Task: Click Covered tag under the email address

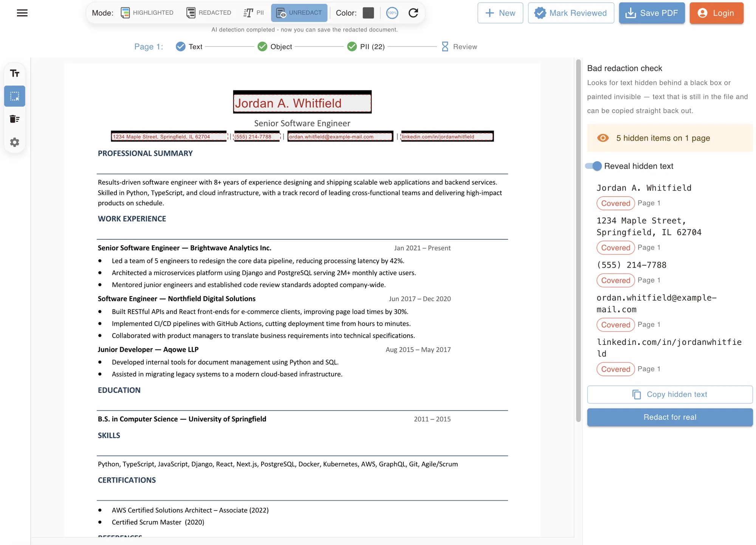Action: [x=615, y=325]
